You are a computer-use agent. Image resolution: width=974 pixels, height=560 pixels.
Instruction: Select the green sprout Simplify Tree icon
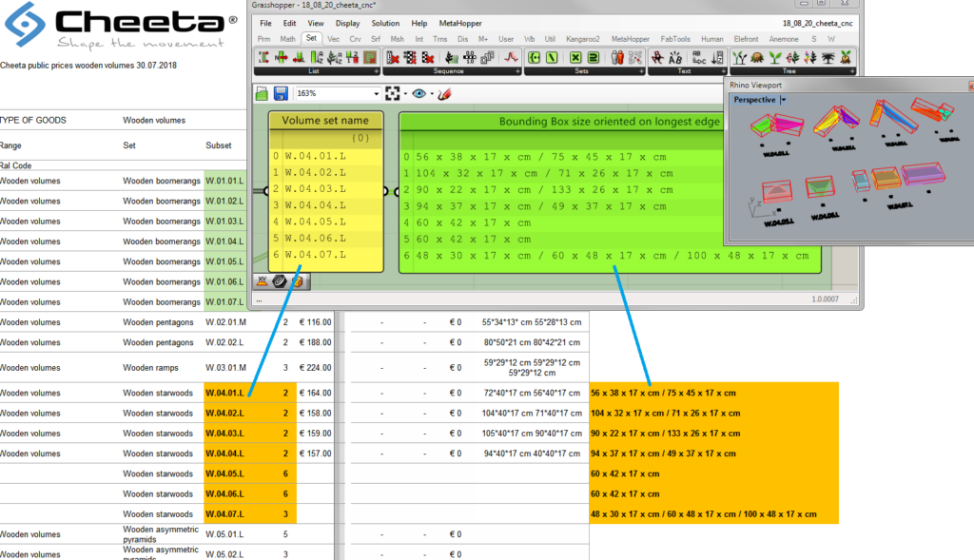coord(774,58)
